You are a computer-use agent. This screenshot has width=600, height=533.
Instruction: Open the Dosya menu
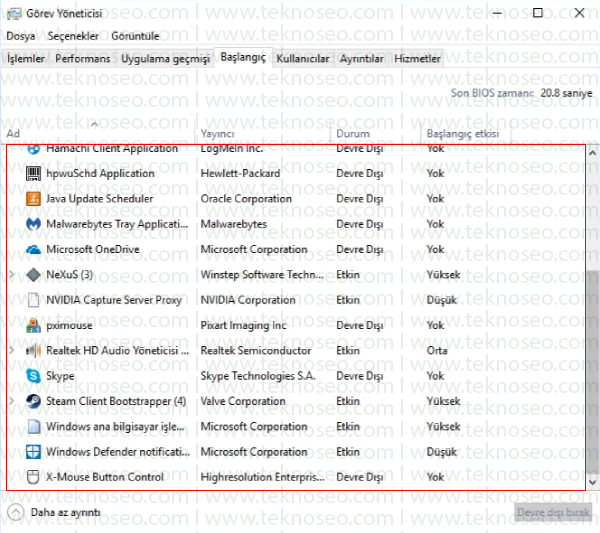(x=21, y=36)
